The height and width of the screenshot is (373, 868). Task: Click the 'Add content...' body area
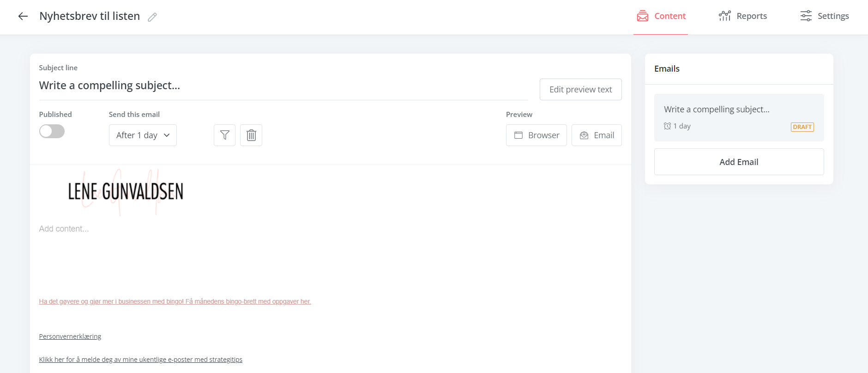tap(64, 229)
